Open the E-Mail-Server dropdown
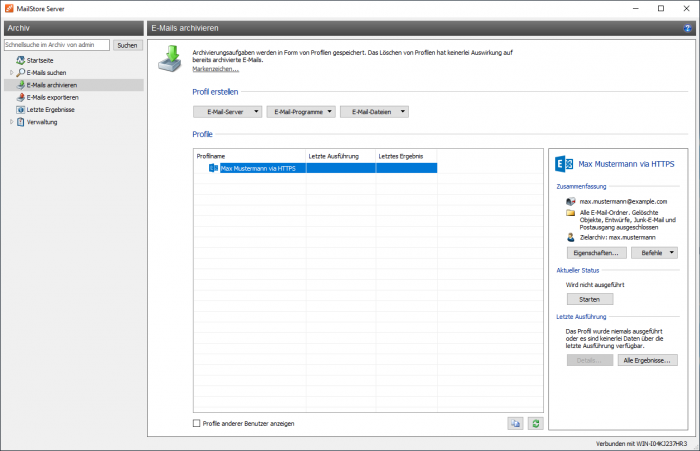The image size is (700, 451). [228, 112]
